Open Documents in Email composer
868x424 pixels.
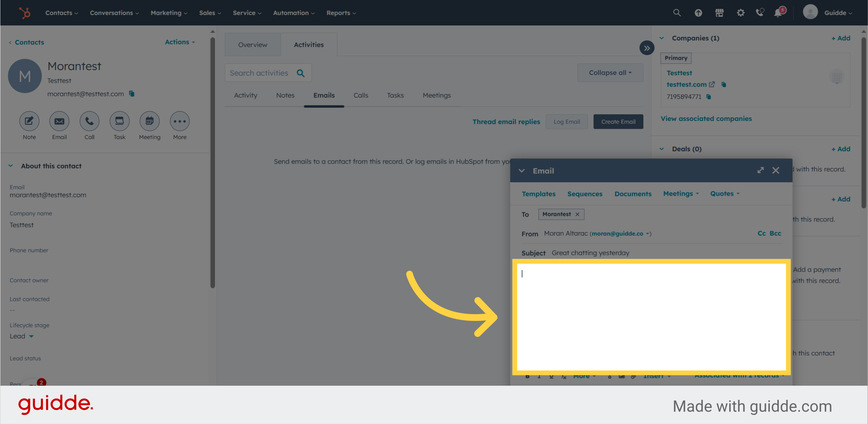[633, 194]
